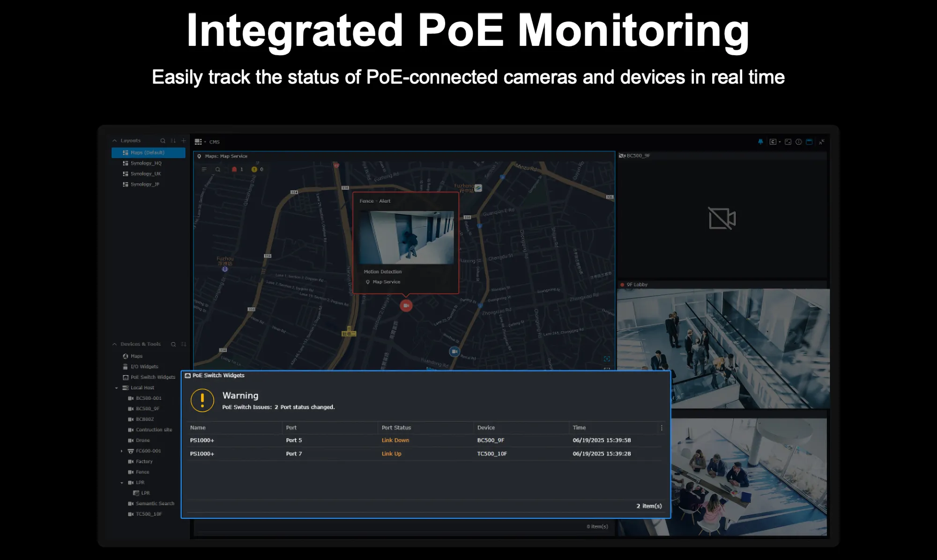937x560 pixels.
Task: Click the Fence Alert motion detection thumbnail
Action: point(406,237)
